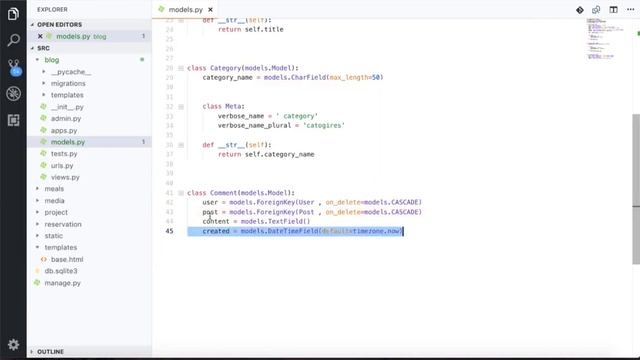This screenshot has width=640, height=360.
Task: Expand the Outline section
Action: (x=32, y=352)
